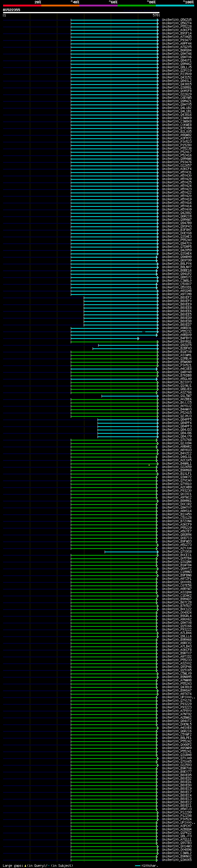Viewport: 197px width, 868px height.
Task: Select the UniRef100_P15280 label
Action: coord(177,145)
